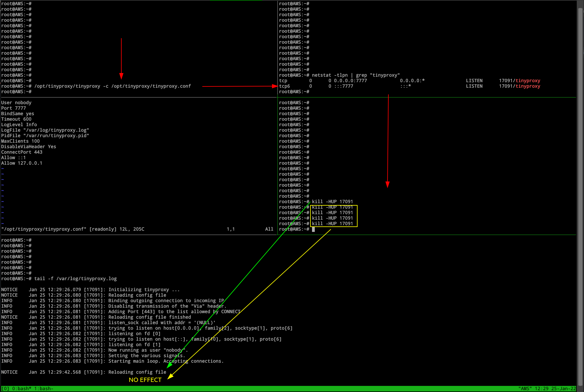Select the 0:bash* window in tmux status bar
The image size is (584, 392).
pos(22,389)
